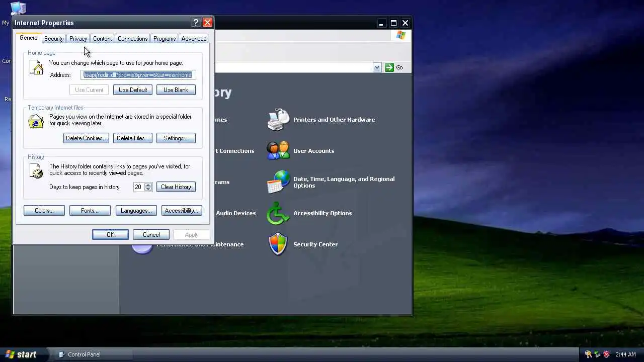Open Printers and Other Hardware link
The width and height of the screenshot is (644, 362).
334,120
